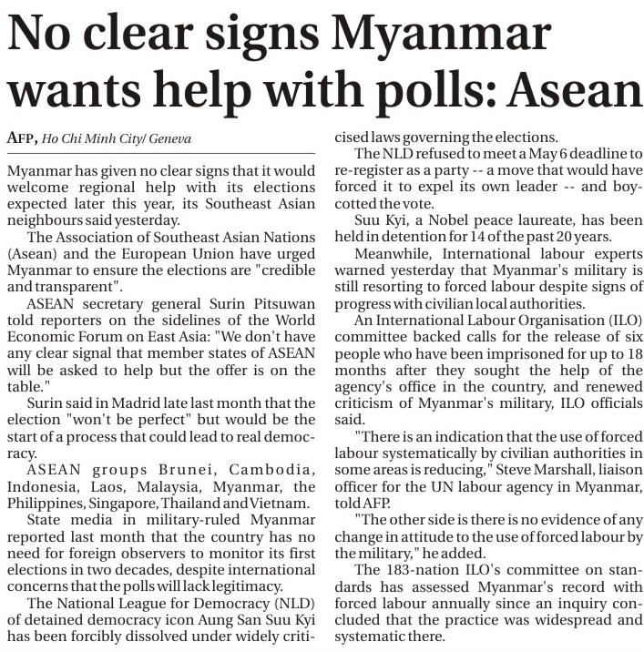Click the list of ASEAN member countries
The height and width of the screenshot is (652, 644).
pos(160,485)
